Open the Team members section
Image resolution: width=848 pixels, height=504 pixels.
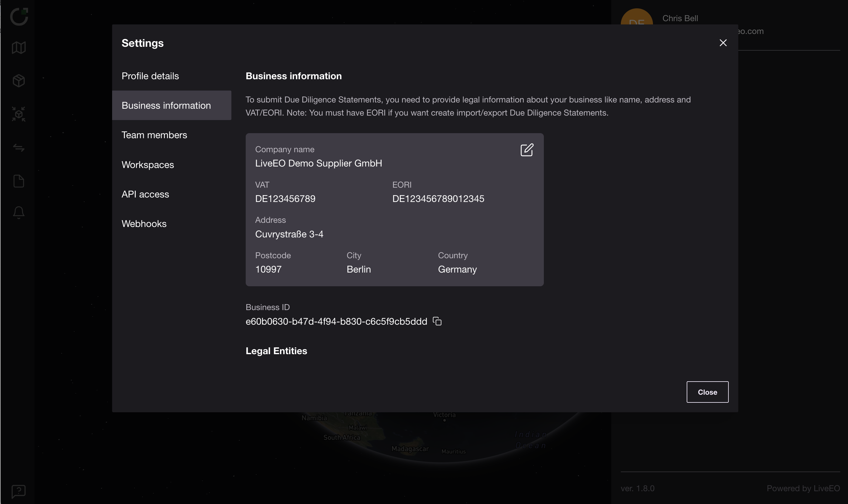pyautogui.click(x=154, y=135)
